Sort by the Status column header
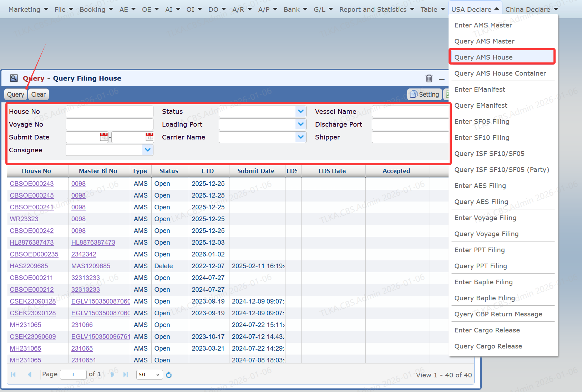 (169, 171)
